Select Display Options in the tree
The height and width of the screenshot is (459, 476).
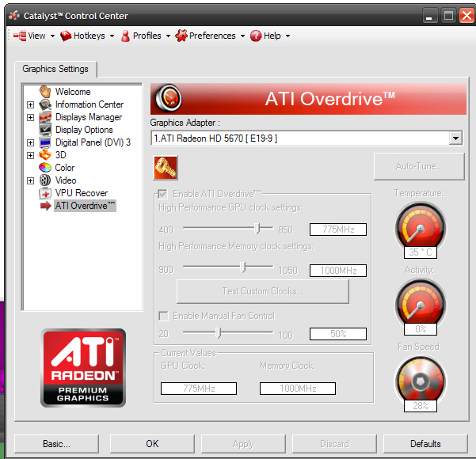pos(84,130)
